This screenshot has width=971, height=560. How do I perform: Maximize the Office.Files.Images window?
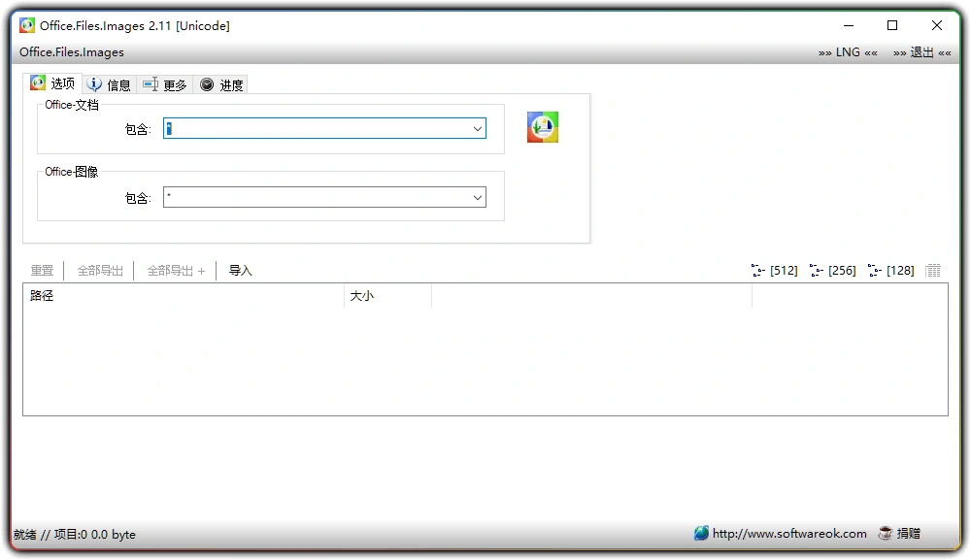click(892, 25)
